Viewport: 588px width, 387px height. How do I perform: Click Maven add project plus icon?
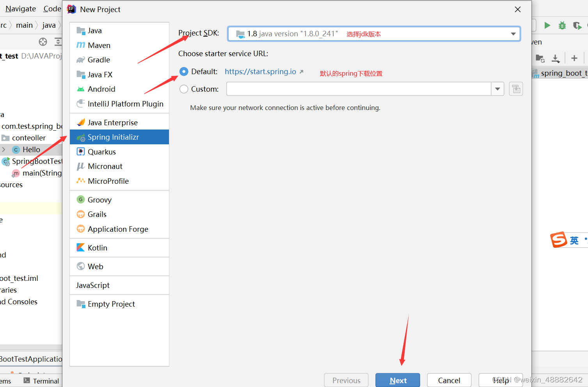[x=574, y=58]
